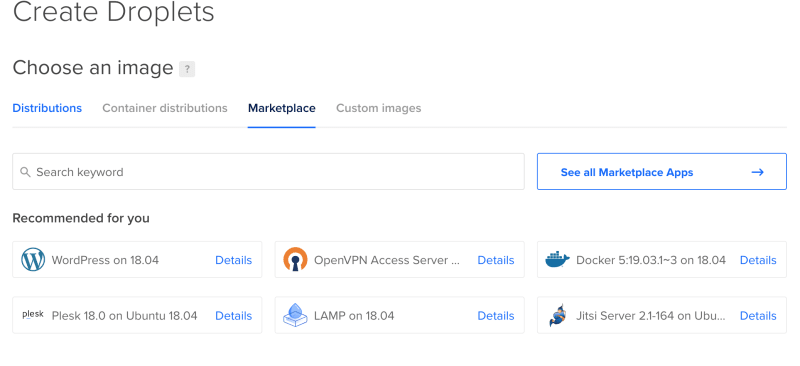Open the Container distributions tab
Image resolution: width=800 pixels, height=366 pixels.
point(165,108)
